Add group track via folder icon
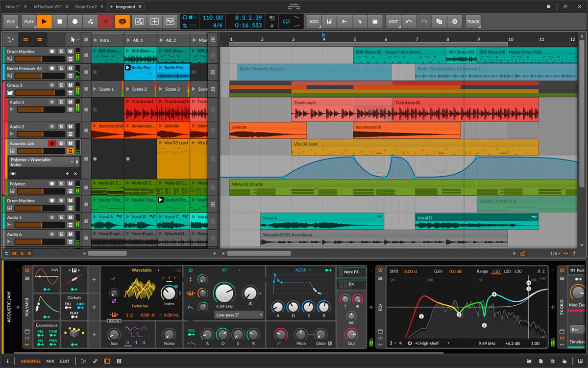This screenshot has width=588, height=368. (x=375, y=22)
